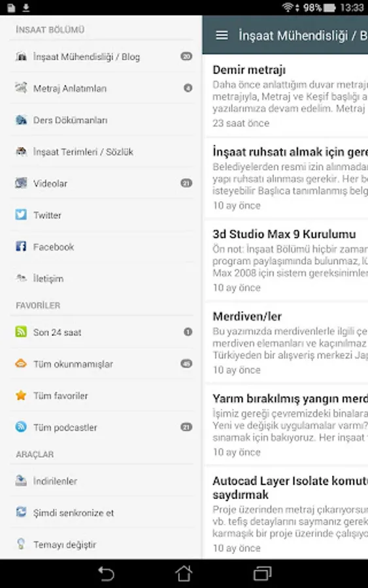Image resolution: width=368 pixels, height=588 pixels.
Task: Open Autocad Layer Isolate komutu article
Action: [x=287, y=513]
